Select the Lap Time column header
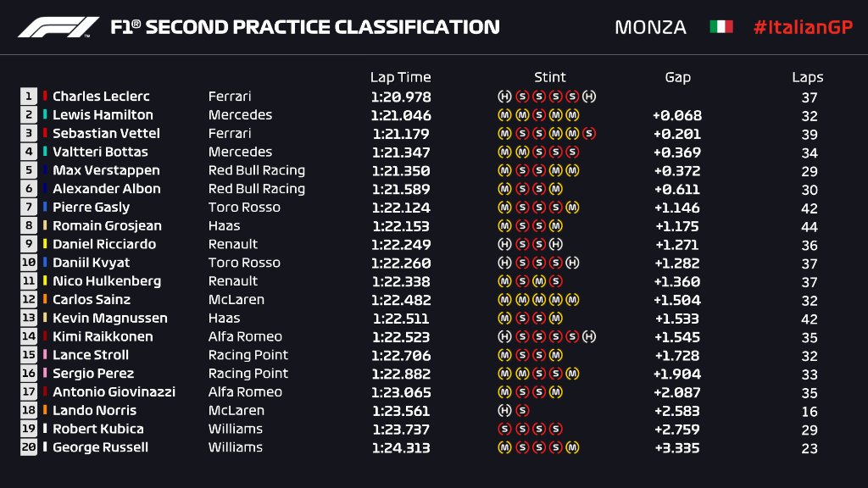Screen dimensions: 868x488 click(x=400, y=77)
